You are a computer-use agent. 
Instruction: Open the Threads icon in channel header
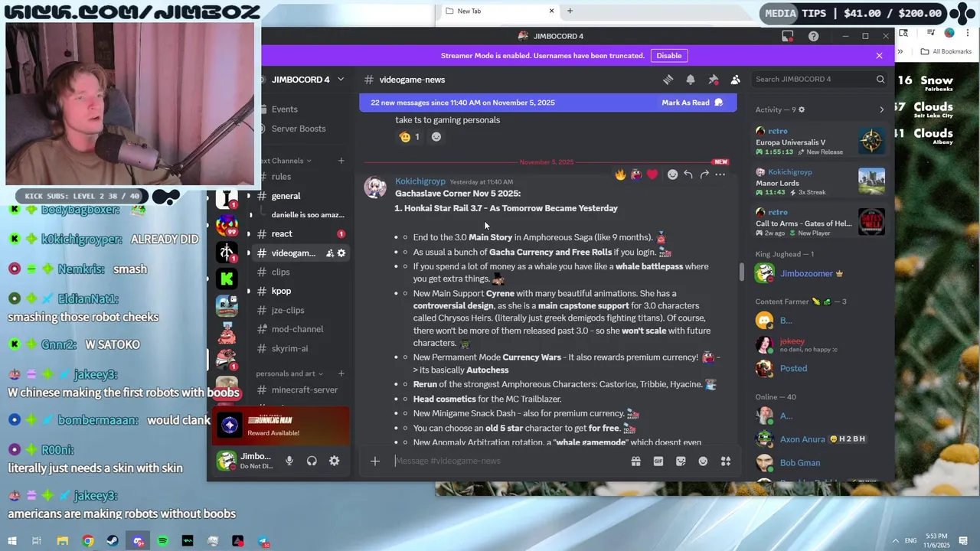point(668,80)
